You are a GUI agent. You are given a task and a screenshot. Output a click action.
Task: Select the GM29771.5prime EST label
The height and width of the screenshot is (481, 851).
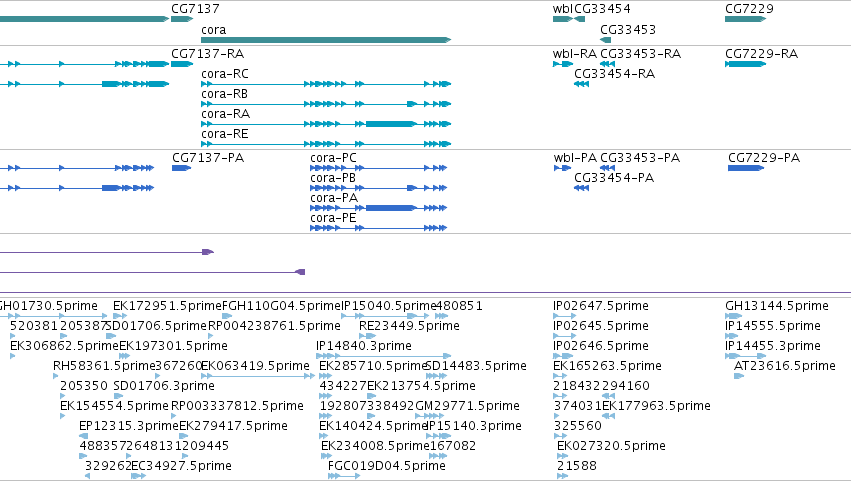467,407
